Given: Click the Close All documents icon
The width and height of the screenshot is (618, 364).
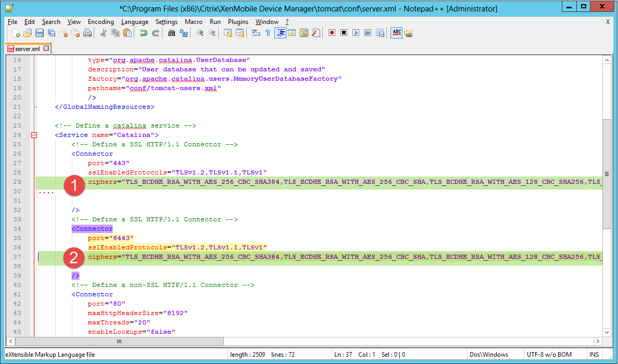Looking at the screenshot, I should click(x=75, y=33).
